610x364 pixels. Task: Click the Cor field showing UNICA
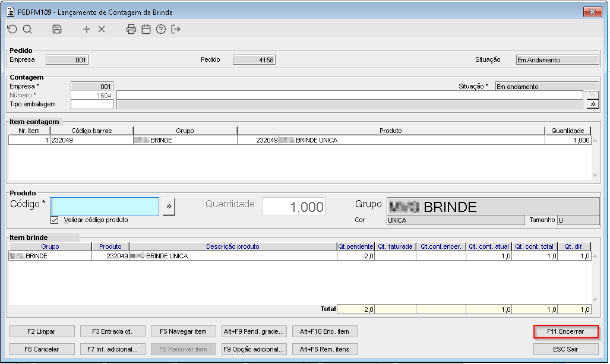456,220
